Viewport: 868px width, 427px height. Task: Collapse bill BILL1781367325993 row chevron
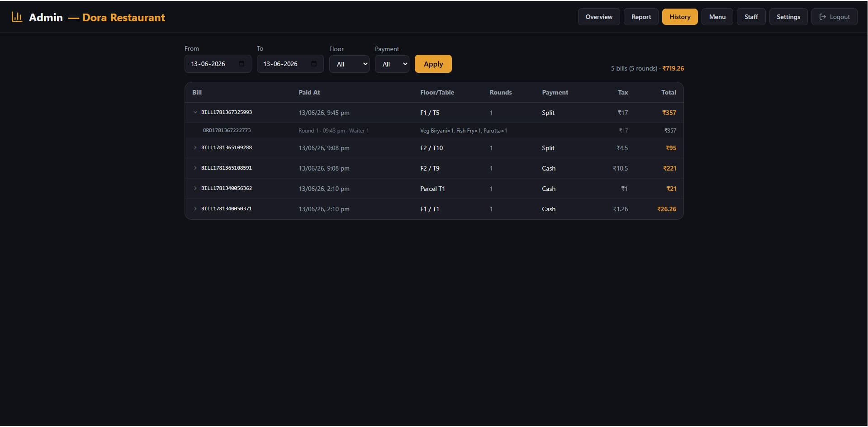coord(195,112)
